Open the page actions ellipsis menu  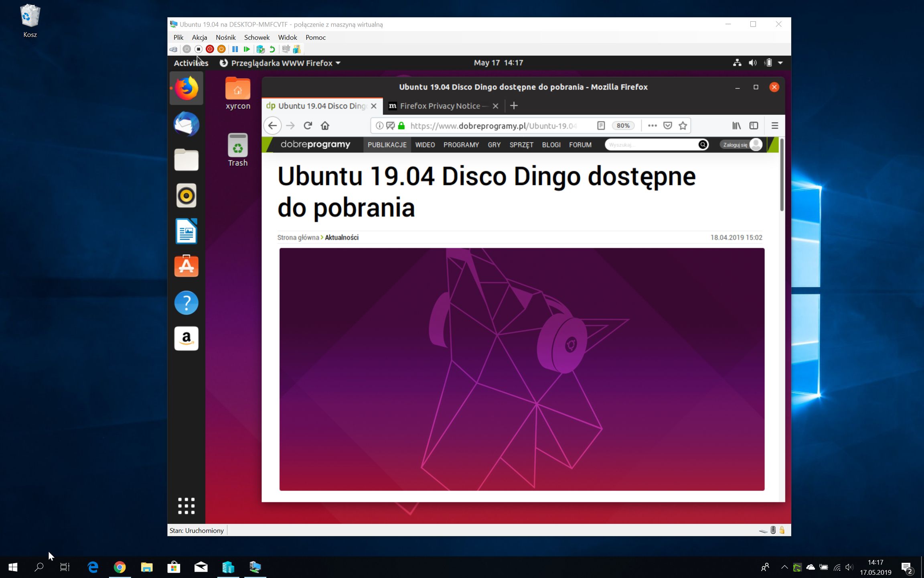[x=652, y=125]
